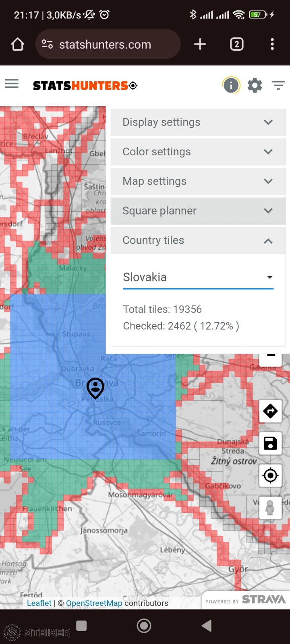
Task: Expand the Color settings section
Action: (198, 152)
